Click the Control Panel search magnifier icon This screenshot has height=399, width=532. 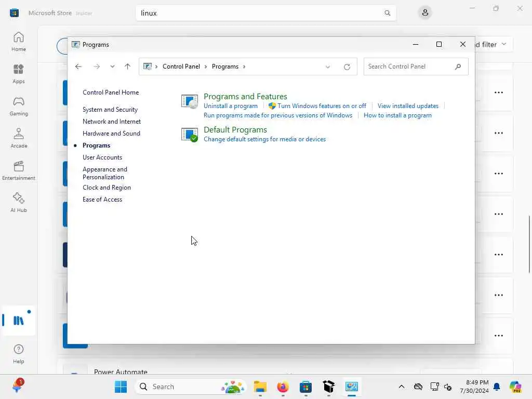tap(458, 66)
